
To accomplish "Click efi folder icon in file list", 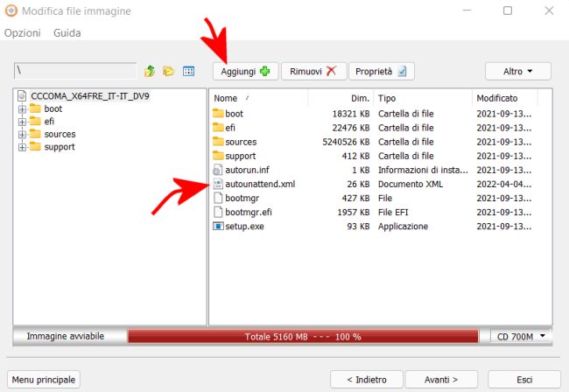I will click(x=218, y=127).
